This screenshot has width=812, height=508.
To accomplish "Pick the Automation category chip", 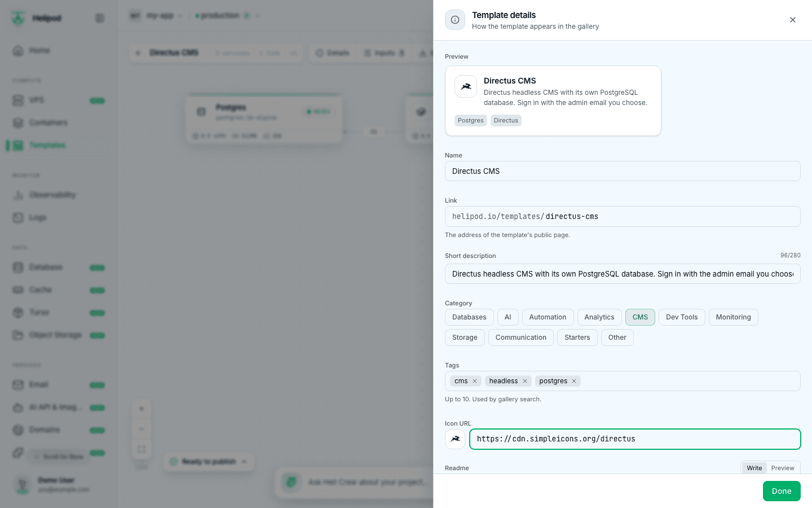I will tap(548, 317).
